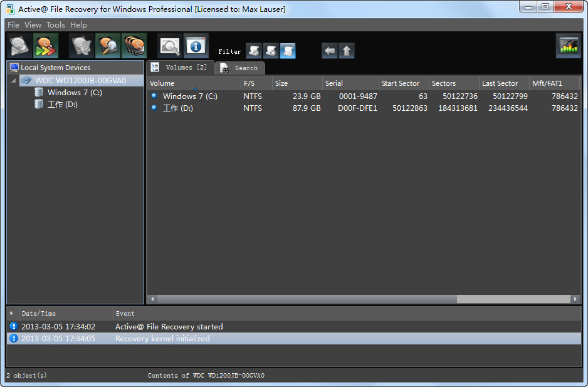Click the 234436544 last sector cell

(x=508, y=108)
